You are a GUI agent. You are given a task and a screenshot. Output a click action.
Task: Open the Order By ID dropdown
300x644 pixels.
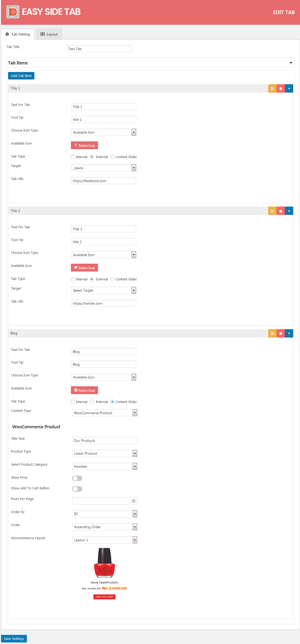pyautogui.click(x=105, y=514)
